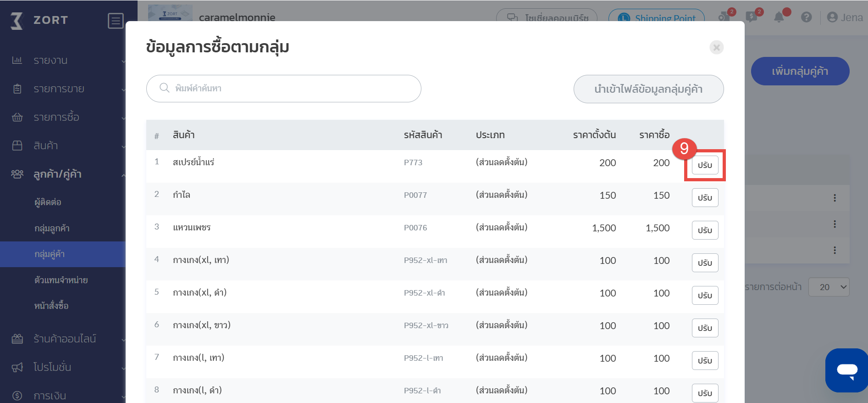Click the ZORT logo icon

pyautogui.click(x=17, y=20)
